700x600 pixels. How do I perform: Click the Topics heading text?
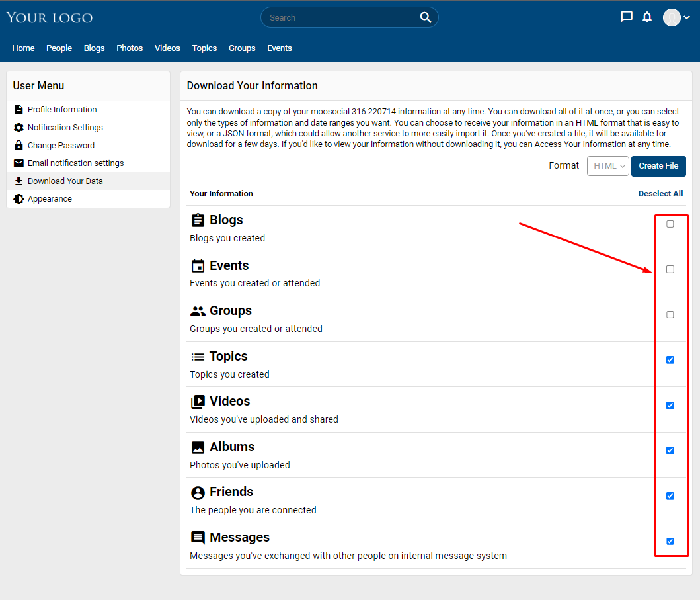click(229, 356)
